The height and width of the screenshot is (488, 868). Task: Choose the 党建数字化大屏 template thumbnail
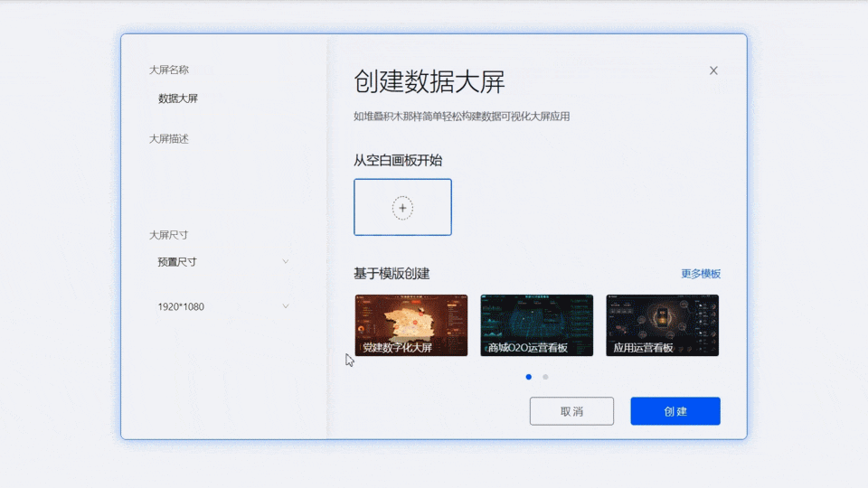[410, 324]
